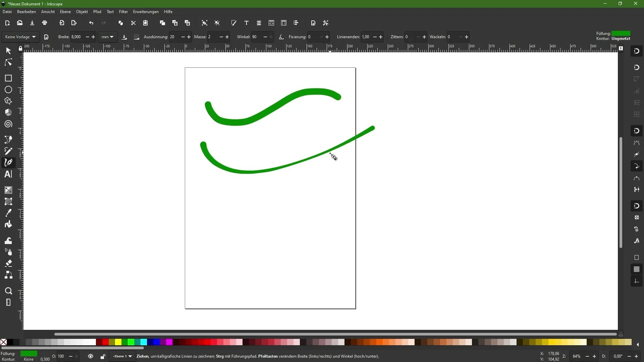The image size is (644, 362).
Task: Select the Tweak tool
Action: pyautogui.click(x=8, y=241)
